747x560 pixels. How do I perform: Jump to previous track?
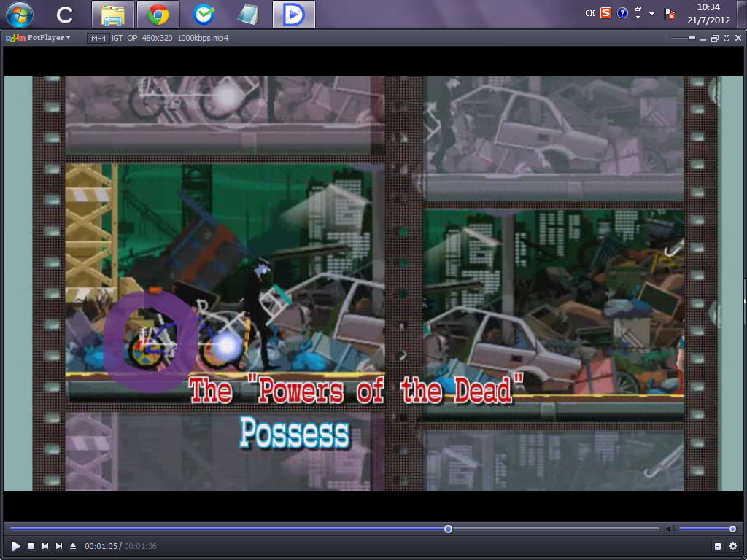(45, 545)
